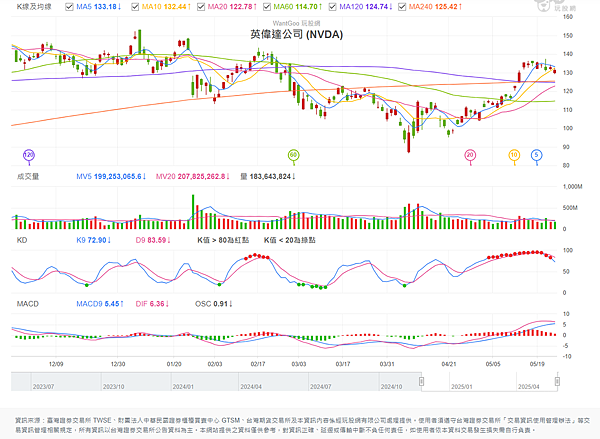Click the 05/19 date axis label
This screenshot has height=439, width=600.
(537, 364)
